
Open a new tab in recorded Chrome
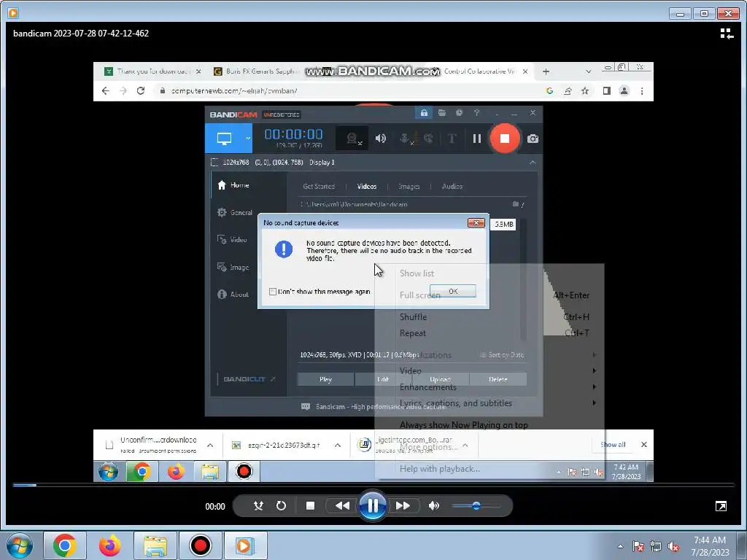point(546,71)
